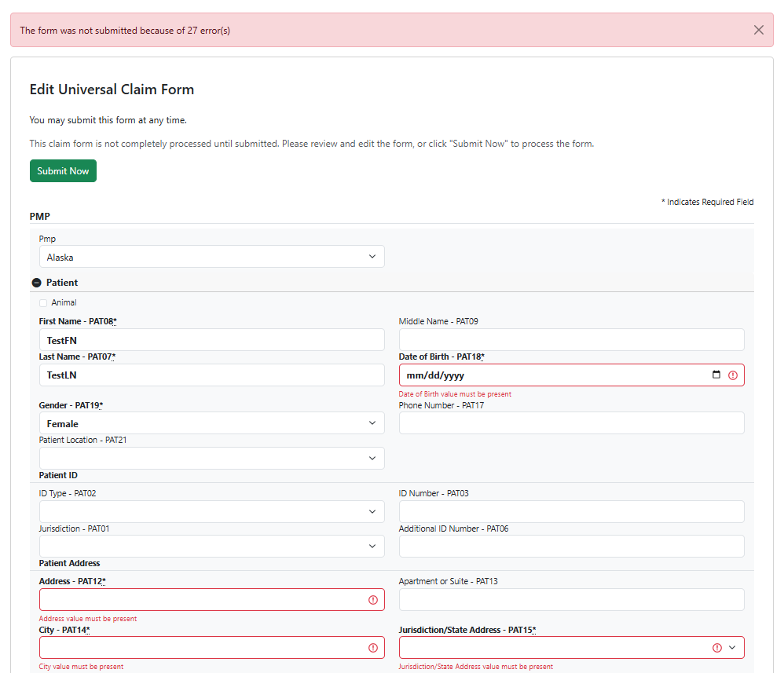784x673 pixels.
Task: Click the 'Indicates Required Field' note
Action: [708, 202]
